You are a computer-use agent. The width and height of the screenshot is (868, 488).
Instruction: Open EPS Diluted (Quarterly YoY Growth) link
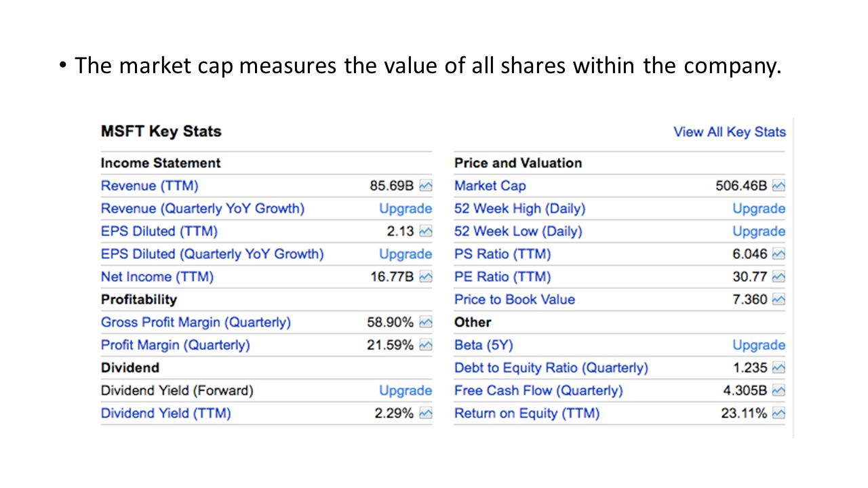tap(212, 254)
